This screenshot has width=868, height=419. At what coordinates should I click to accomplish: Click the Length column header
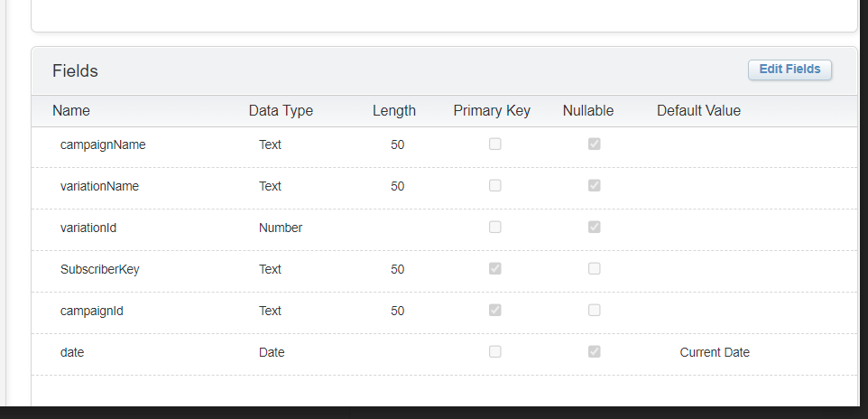pyautogui.click(x=394, y=111)
